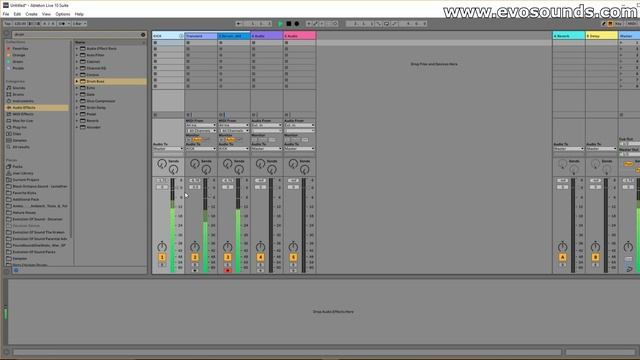Expand the Cabinet folder
The image size is (640, 360).
[x=77, y=62]
